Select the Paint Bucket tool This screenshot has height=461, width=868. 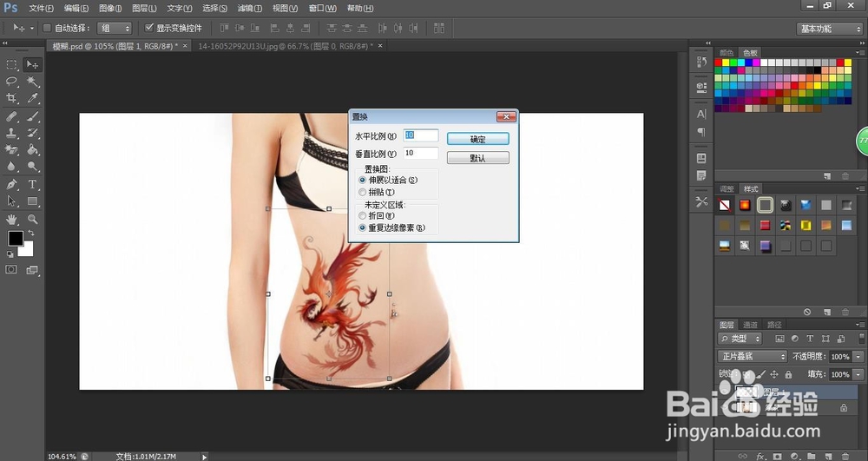[x=33, y=149]
